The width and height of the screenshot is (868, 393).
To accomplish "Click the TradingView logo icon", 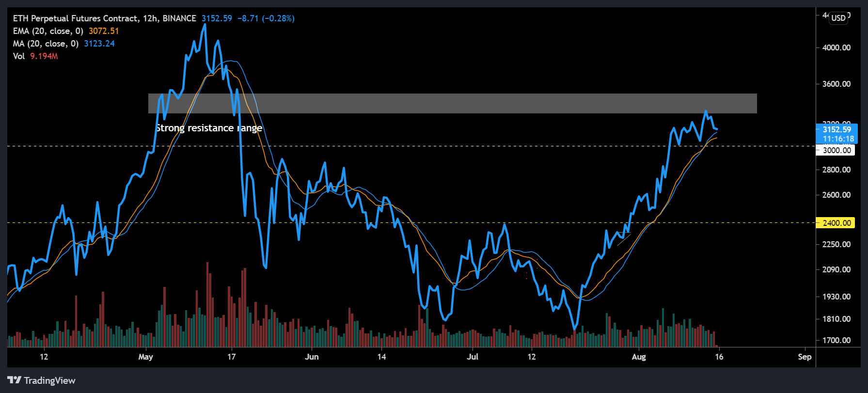I will point(14,380).
